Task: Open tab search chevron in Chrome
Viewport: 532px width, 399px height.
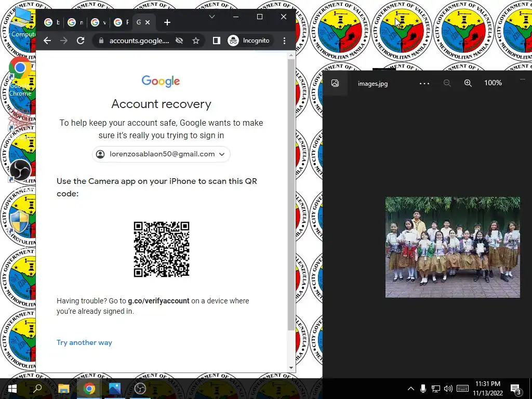Action: (212, 17)
